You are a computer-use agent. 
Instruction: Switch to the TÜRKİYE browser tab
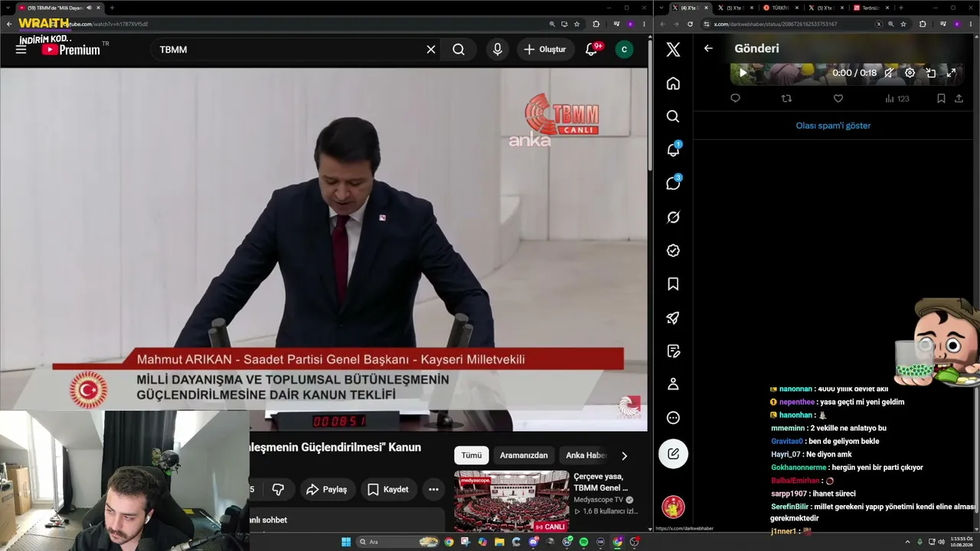(782, 8)
